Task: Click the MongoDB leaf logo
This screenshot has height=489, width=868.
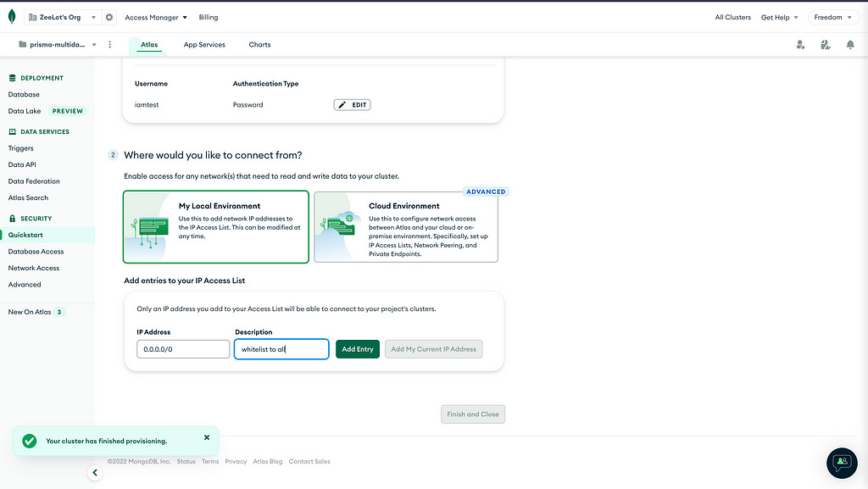Action: 12,17
